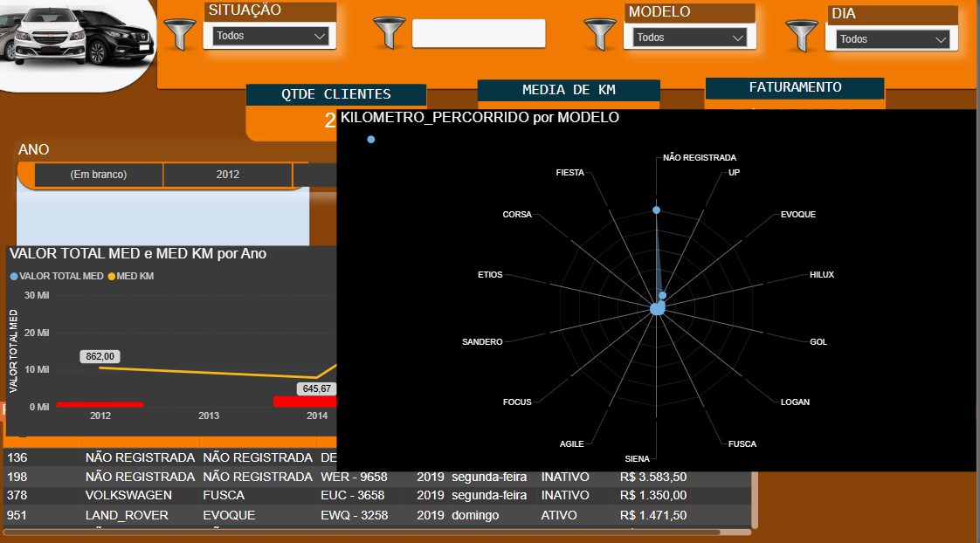
Task: Click the domingo cell in table
Action: tap(475, 515)
